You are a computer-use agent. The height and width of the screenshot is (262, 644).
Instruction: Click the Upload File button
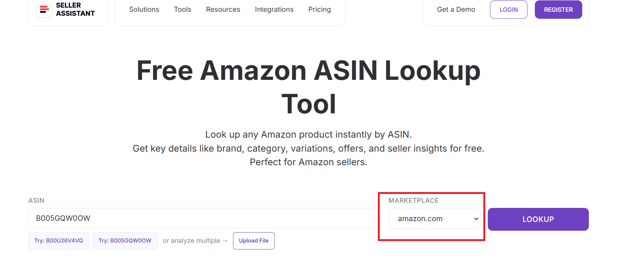[x=254, y=241]
